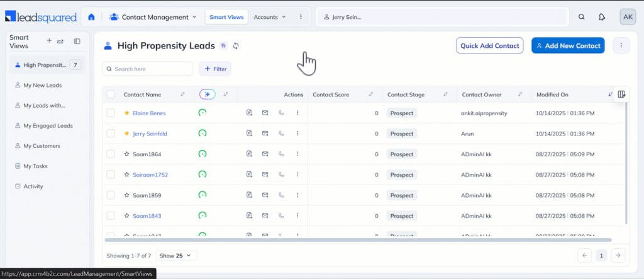
Task: Click the AI propensity column header icon
Action: [x=208, y=94]
